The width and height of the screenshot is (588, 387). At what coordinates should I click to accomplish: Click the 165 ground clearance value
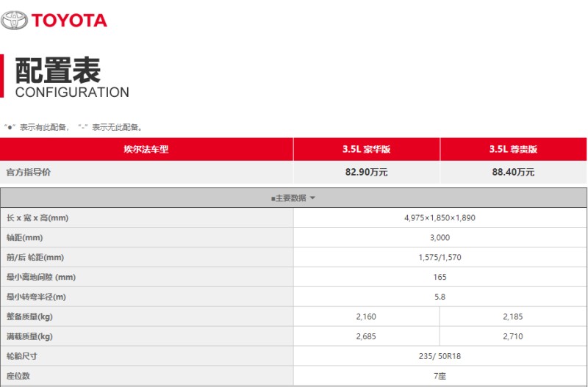(x=440, y=278)
